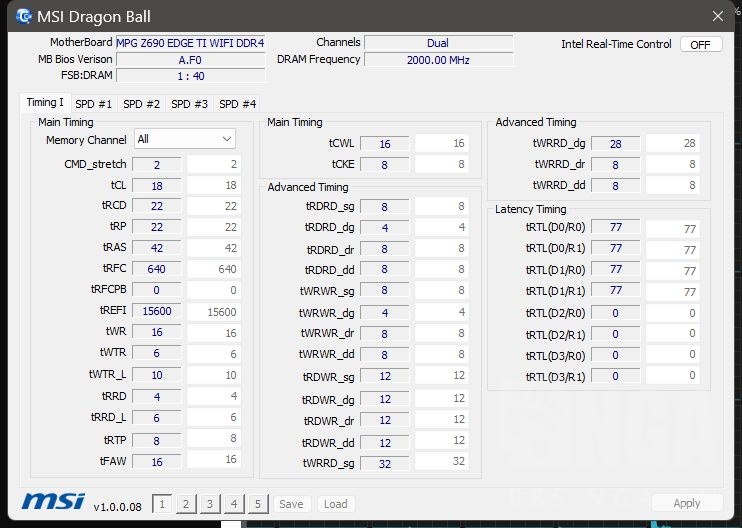The image size is (742, 528).
Task: Select the SPD #4 tab
Action: pos(237,103)
